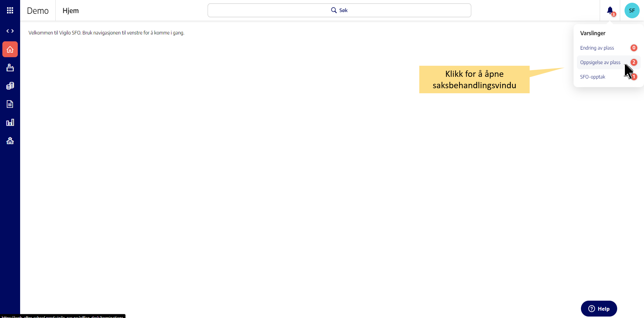Screen dimensions: 644x318
Task: Open the coins stack icon
Action: [10, 86]
